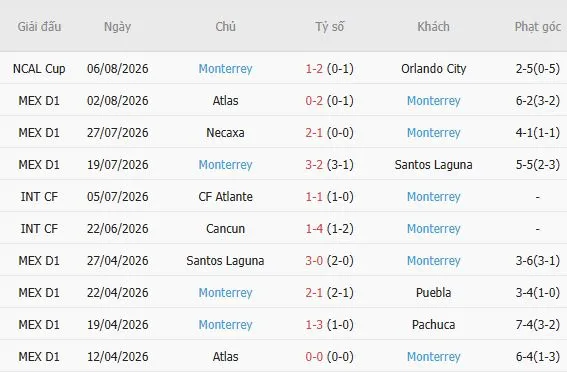
Task: Select the 1-4 score in Cancun match
Action: click(314, 228)
